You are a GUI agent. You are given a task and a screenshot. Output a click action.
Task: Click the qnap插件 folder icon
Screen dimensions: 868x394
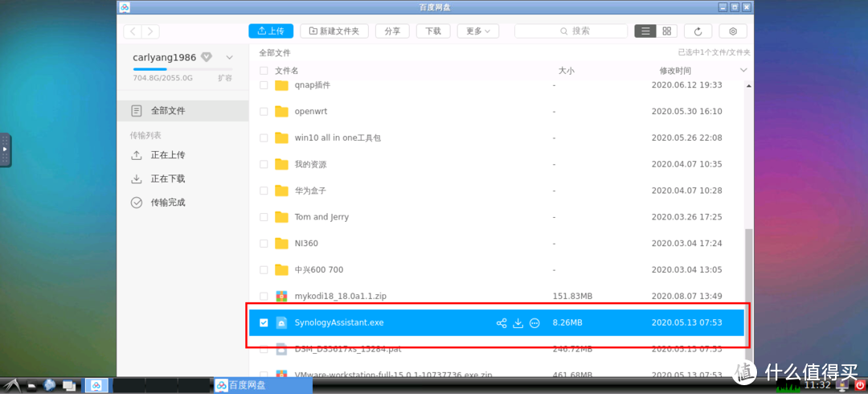pyautogui.click(x=282, y=85)
